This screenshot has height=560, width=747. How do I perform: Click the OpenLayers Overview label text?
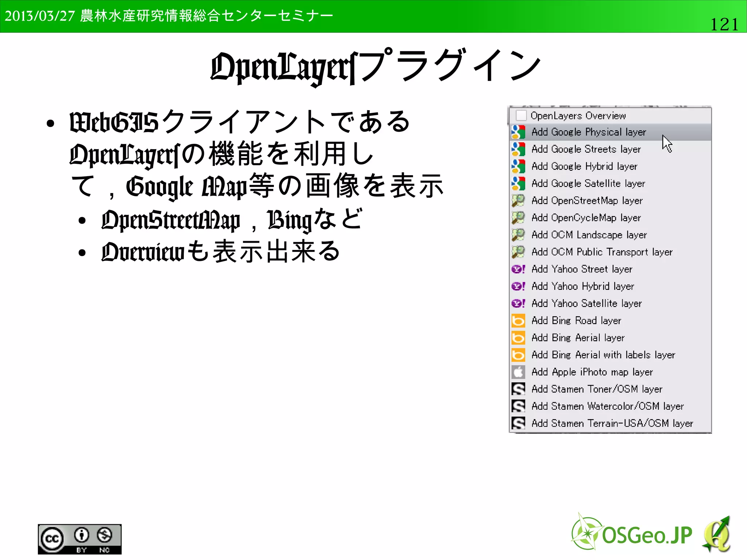coord(578,116)
